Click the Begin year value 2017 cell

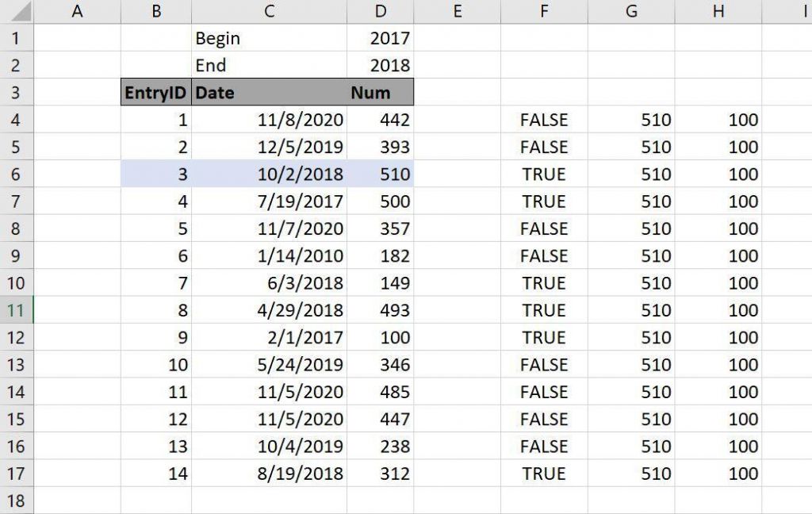click(x=381, y=38)
